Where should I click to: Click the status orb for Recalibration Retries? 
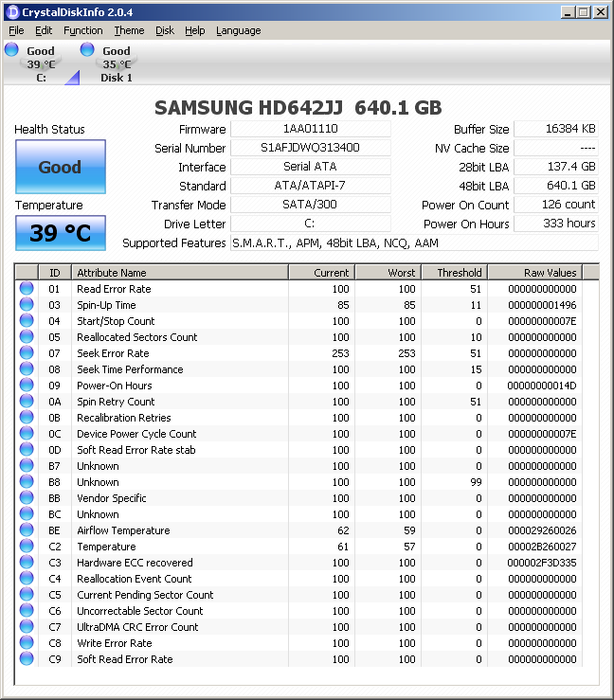pyautogui.click(x=27, y=417)
